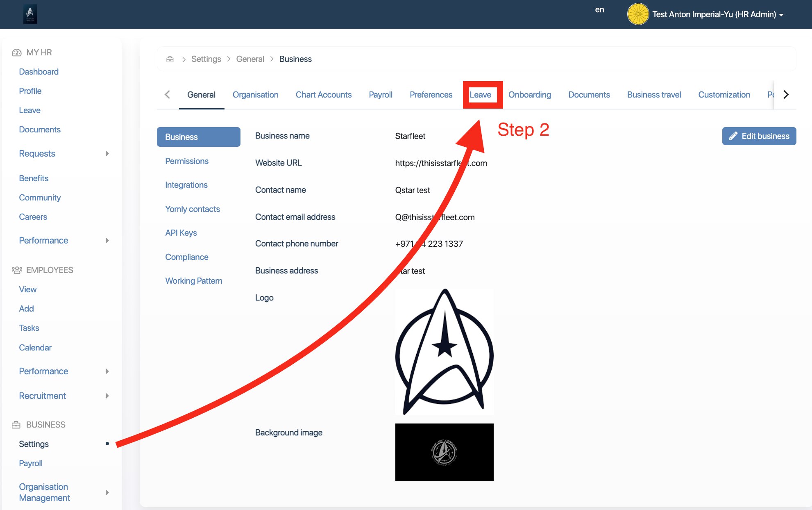The height and width of the screenshot is (510, 812).
Task: Expand the Requests sidebar submenu
Action: 107,154
